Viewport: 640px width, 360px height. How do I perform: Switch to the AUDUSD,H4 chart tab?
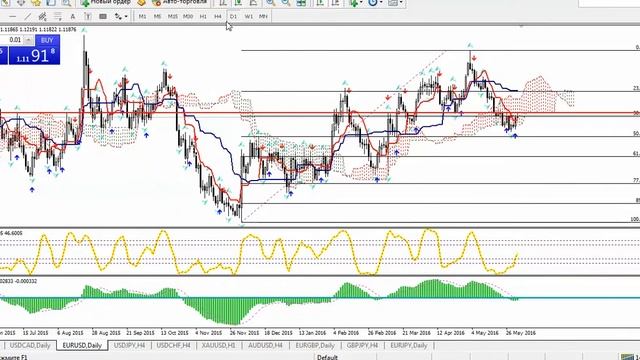tap(265, 345)
